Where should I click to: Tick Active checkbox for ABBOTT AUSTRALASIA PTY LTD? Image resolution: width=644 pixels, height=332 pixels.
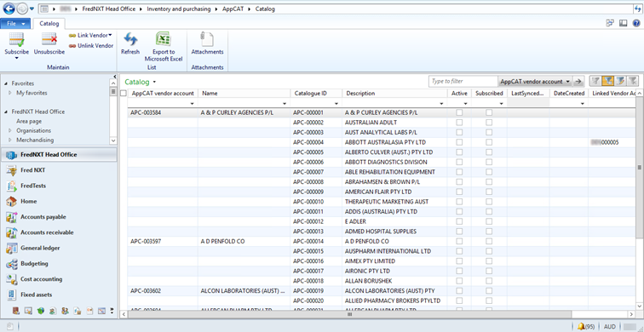pos(459,142)
